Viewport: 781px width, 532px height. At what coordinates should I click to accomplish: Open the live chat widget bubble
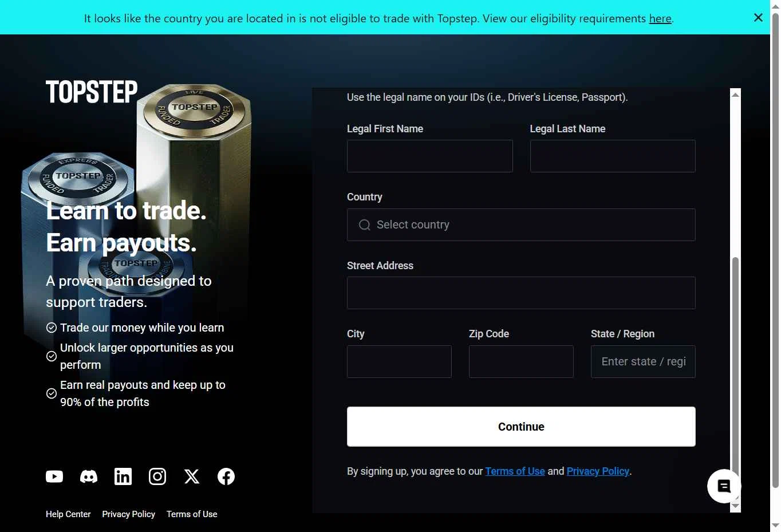pyautogui.click(x=724, y=486)
